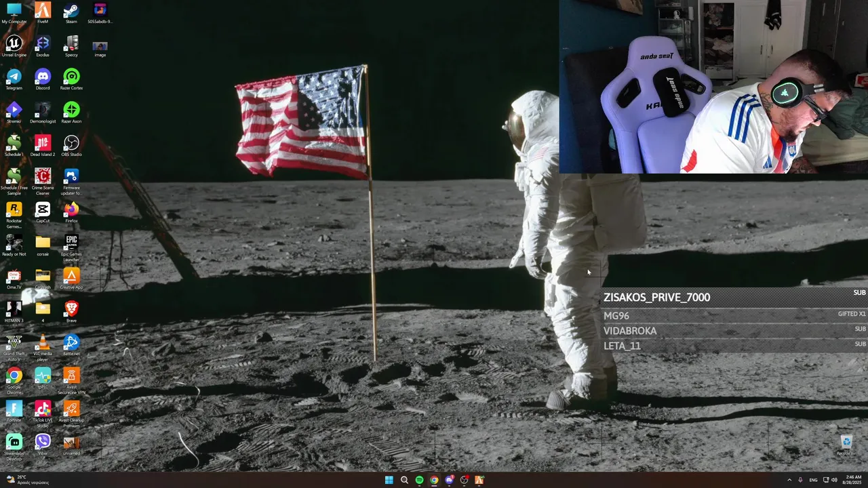Open the Creative App shortcut
The height and width of the screenshot is (488, 868).
pos(71,279)
